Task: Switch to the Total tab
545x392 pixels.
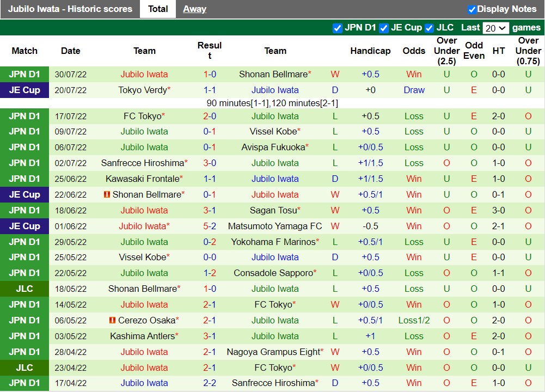Action: (x=158, y=9)
